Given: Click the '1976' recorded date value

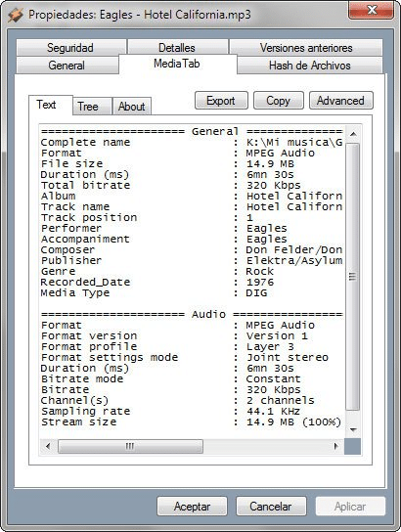Looking at the screenshot, I should point(260,282).
